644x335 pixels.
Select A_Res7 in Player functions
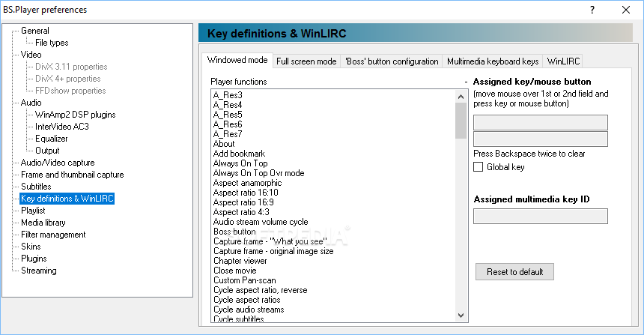pos(228,134)
